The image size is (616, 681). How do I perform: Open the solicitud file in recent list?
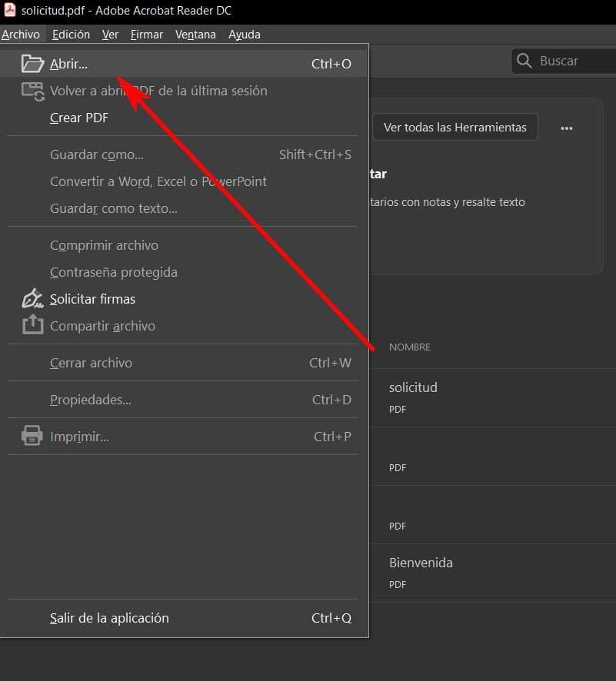[413, 387]
